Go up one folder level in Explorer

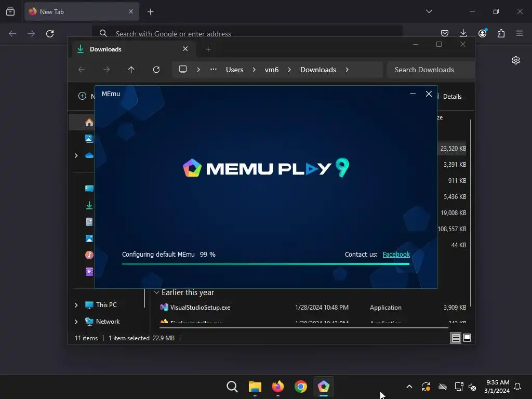tap(131, 70)
